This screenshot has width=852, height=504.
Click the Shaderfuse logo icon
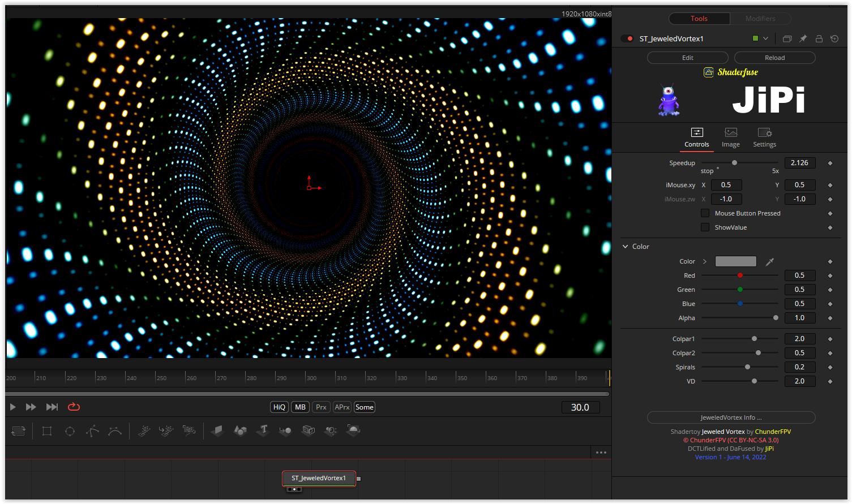coord(709,72)
